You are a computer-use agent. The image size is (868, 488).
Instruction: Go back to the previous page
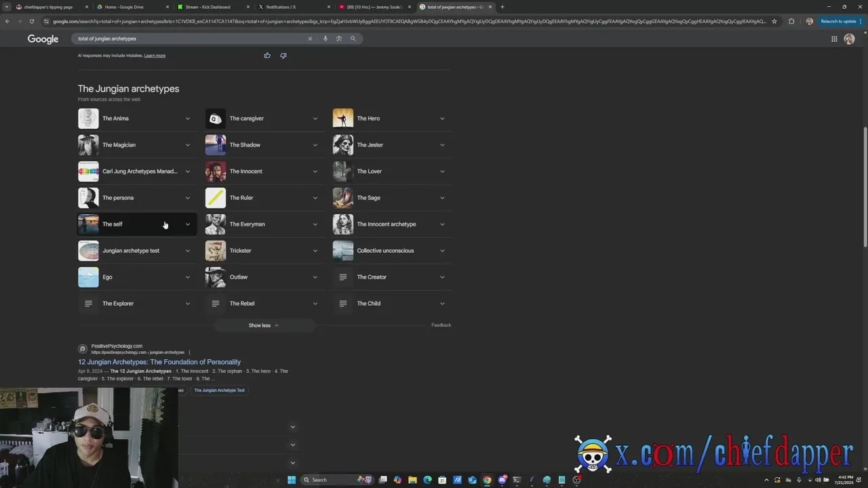[x=7, y=21]
